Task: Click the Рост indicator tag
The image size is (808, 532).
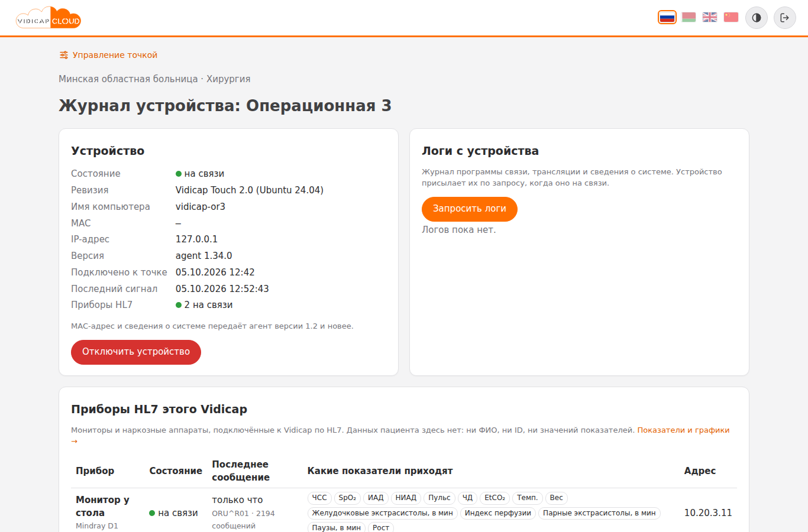Action: pos(381,528)
